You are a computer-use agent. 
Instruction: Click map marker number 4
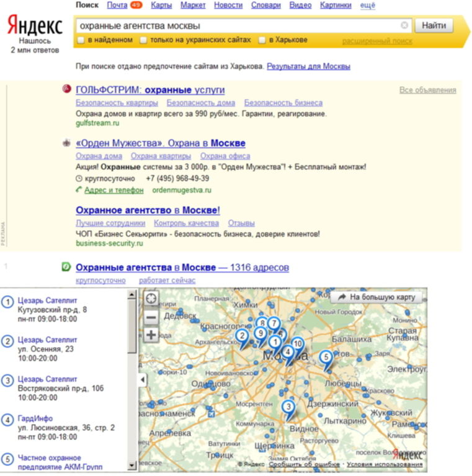point(288,352)
